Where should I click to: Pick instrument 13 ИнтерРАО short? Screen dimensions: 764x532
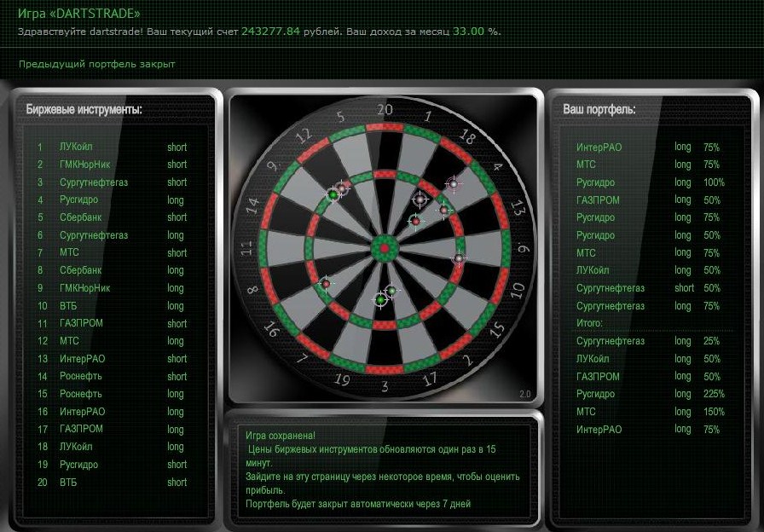coord(112,359)
